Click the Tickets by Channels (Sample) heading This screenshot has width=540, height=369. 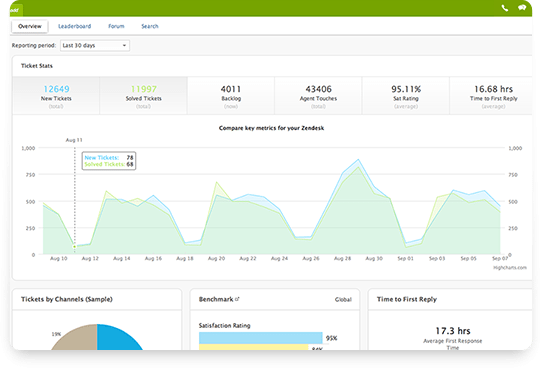click(x=67, y=299)
